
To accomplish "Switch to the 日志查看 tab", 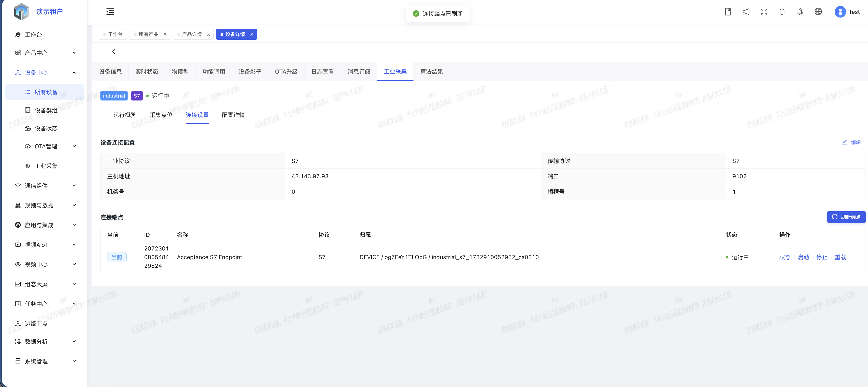I will [322, 71].
